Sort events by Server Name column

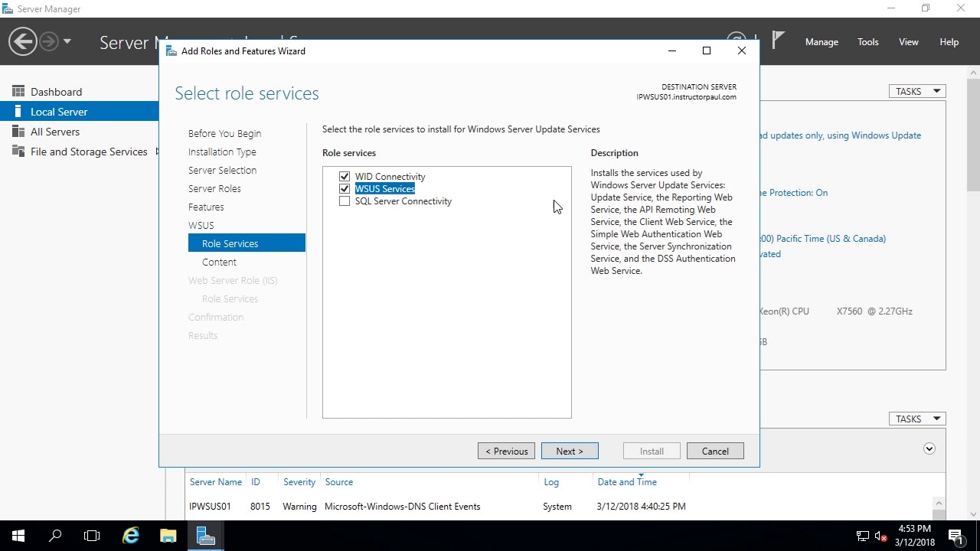[x=215, y=482]
